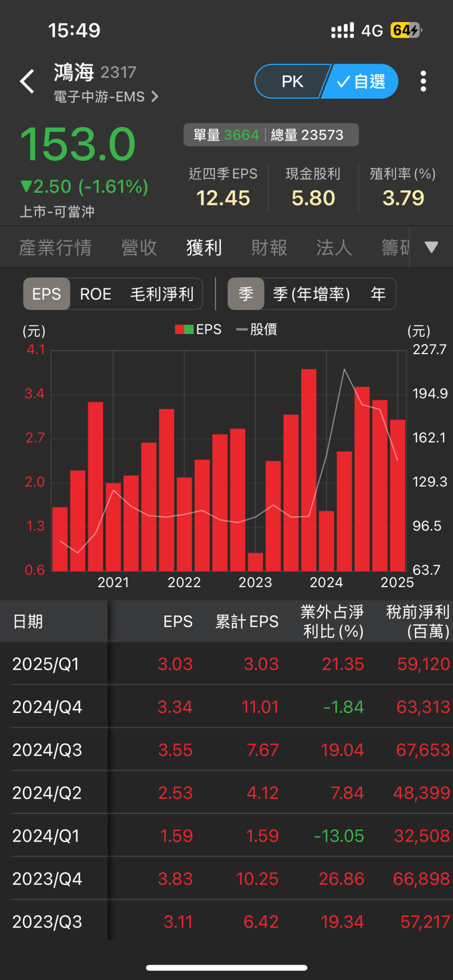The image size is (453, 980).
Task: Select the EPS chart option
Action: [46, 294]
